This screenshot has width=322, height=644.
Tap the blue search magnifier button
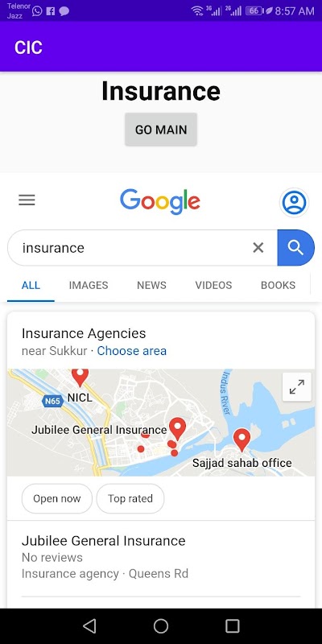(x=295, y=248)
